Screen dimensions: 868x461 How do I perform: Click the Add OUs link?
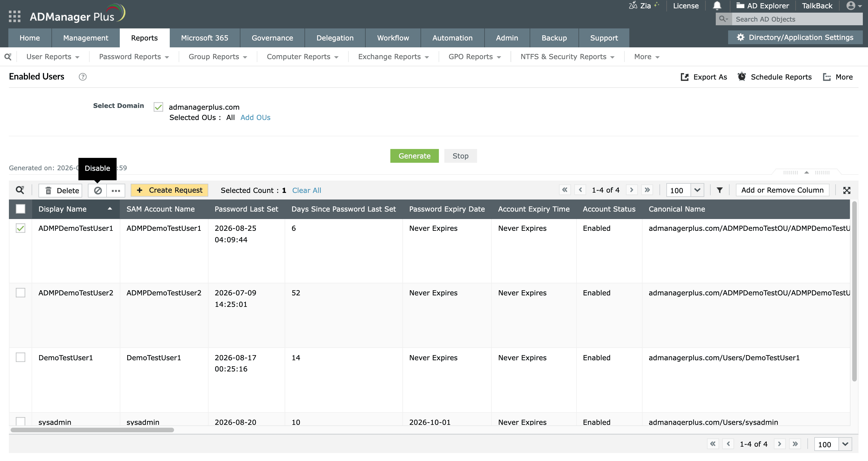tap(255, 117)
